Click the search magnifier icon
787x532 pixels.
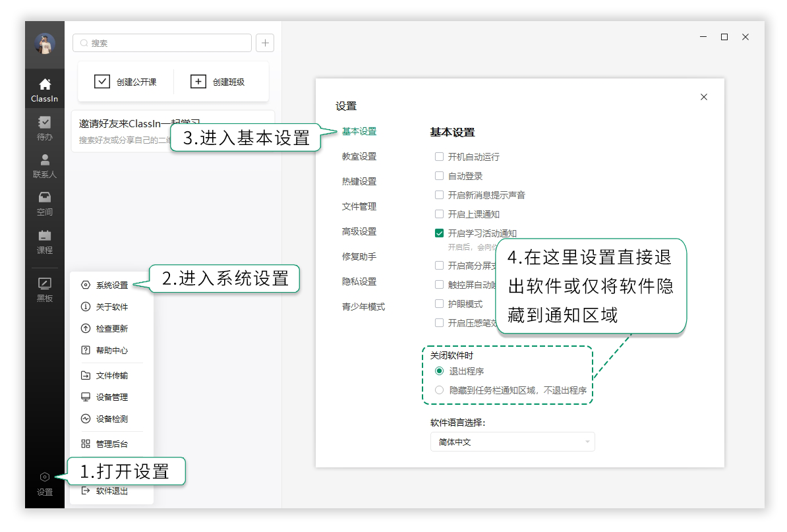pyautogui.click(x=84, y=43)
